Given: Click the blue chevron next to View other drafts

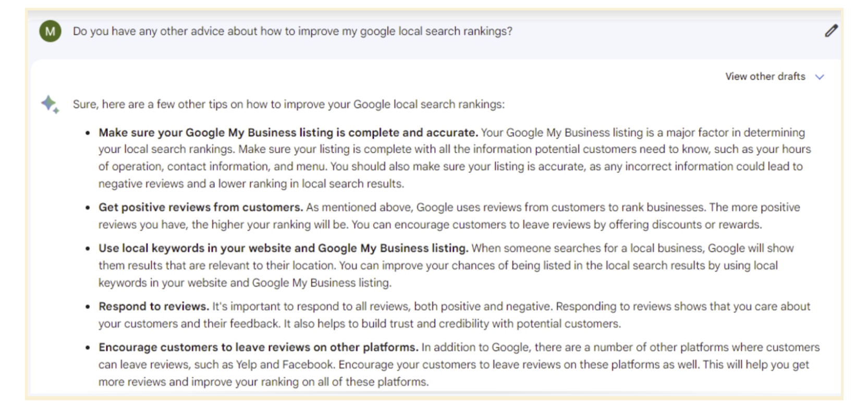Looking at the screenshot, I should (x=820, y=76).
